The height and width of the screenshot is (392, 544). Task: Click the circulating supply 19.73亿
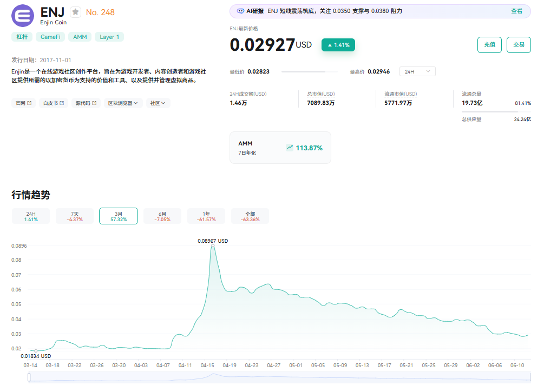tap(472, 103)
